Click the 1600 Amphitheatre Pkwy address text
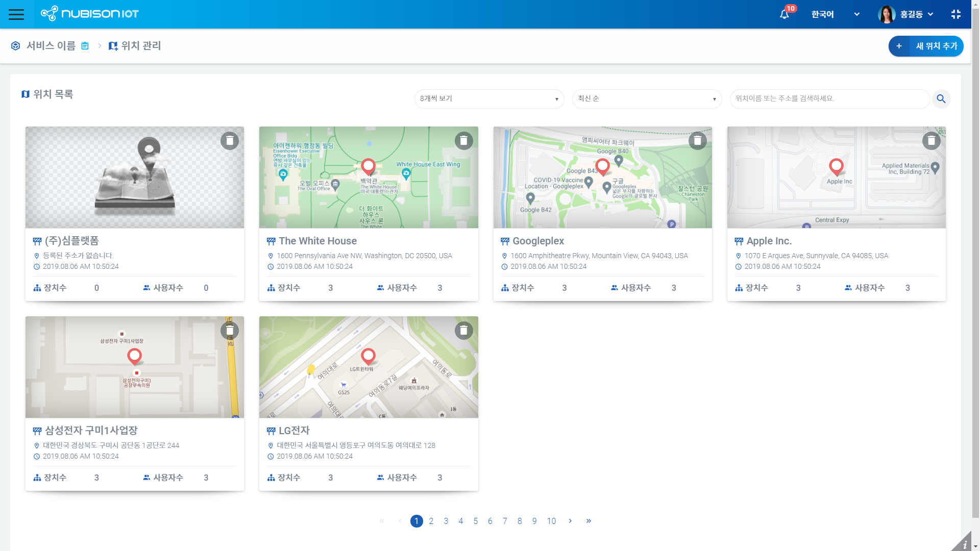This screenshot has height=551, width=980. point(599,256)
